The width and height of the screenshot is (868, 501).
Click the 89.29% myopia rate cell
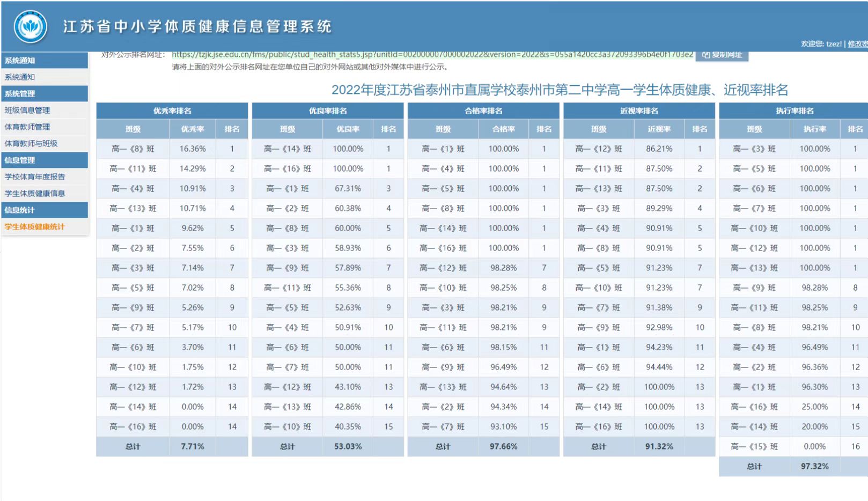coord(659,209)
